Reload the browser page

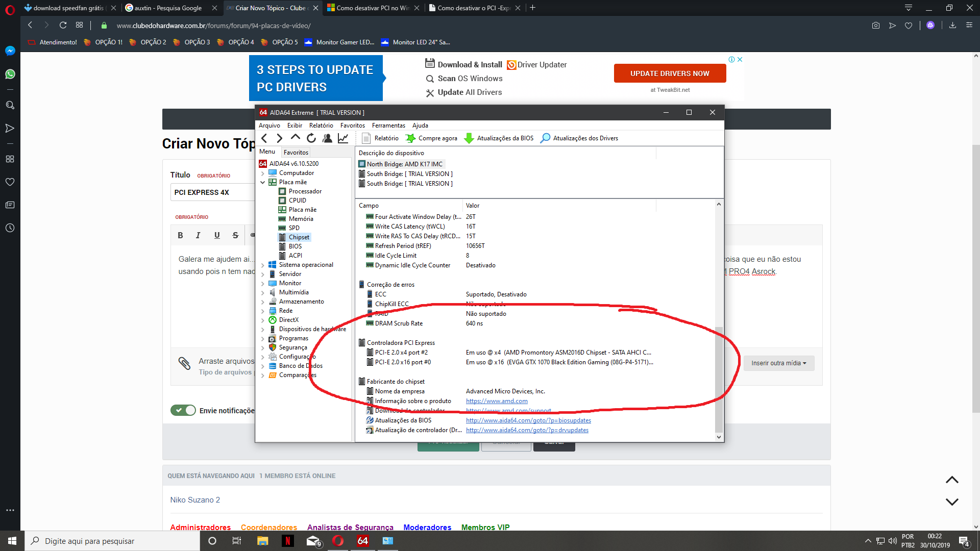(63, 25)
